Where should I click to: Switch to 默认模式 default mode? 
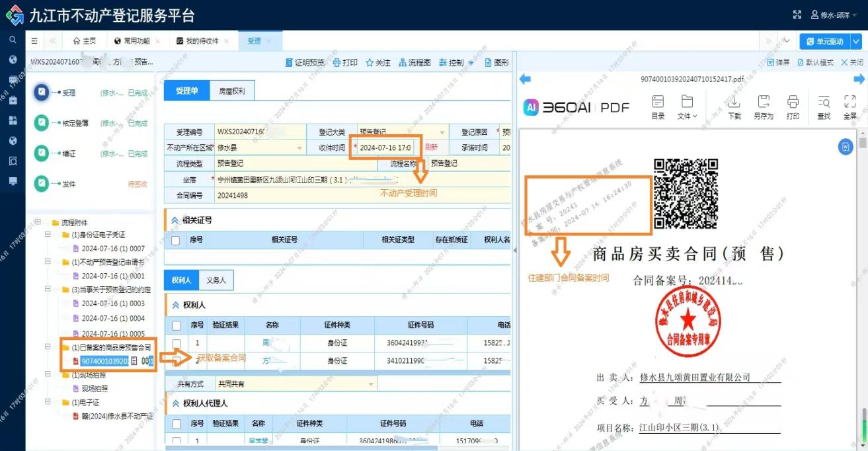815,62
